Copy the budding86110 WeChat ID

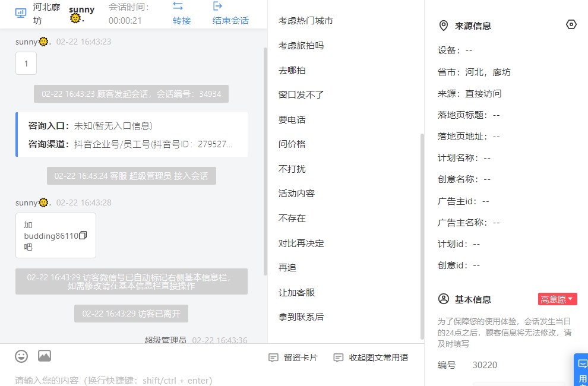point(83,235)
